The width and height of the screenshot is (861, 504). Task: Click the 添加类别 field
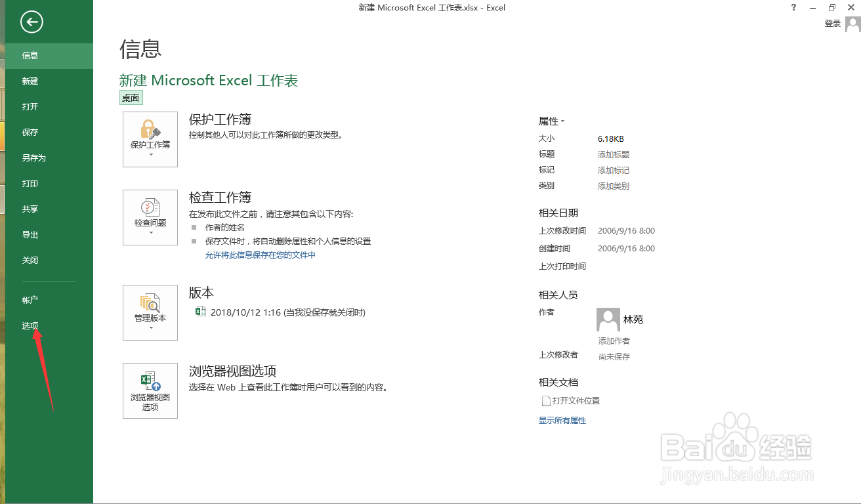tap(614, 186)
